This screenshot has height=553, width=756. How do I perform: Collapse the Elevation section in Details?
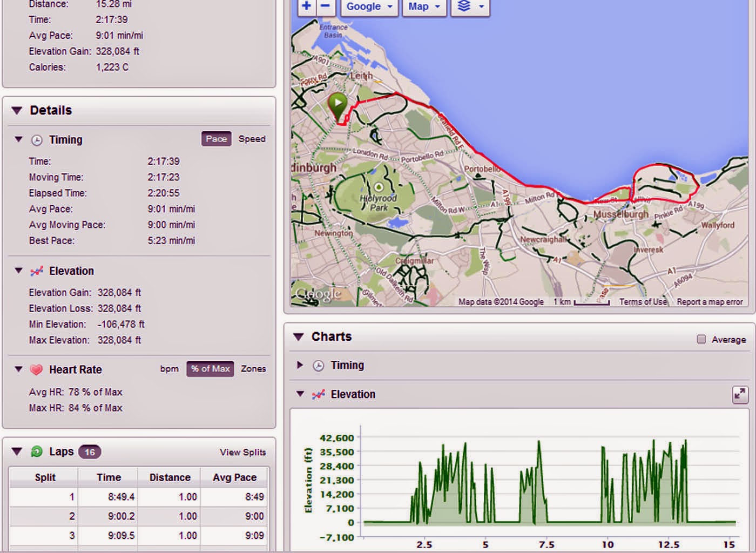[x=18, y=271]
